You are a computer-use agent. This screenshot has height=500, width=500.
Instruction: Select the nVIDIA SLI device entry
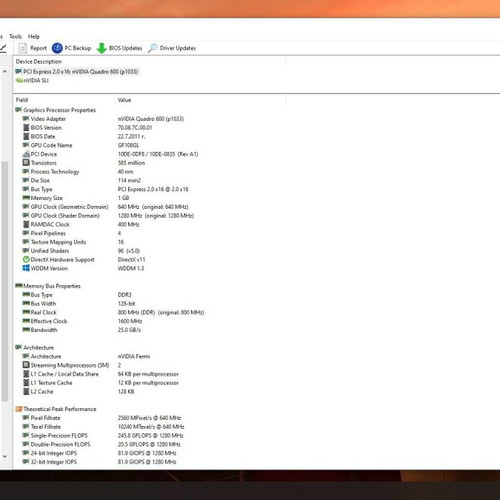pyautogui.click(x=32, y=80)
